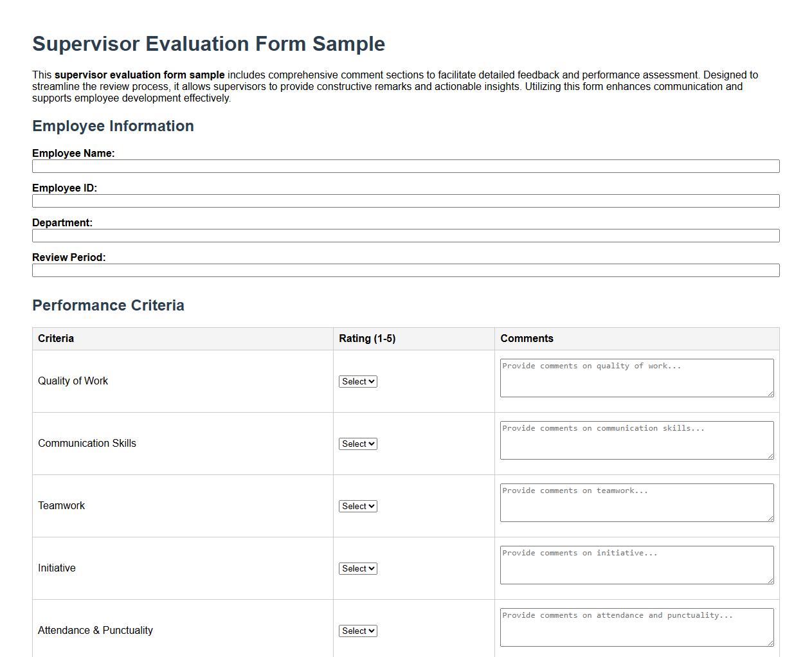The height and width of the screenshot is (657, 812).
Task: Select the Communication Skills comments area
Action: (636, 440)
